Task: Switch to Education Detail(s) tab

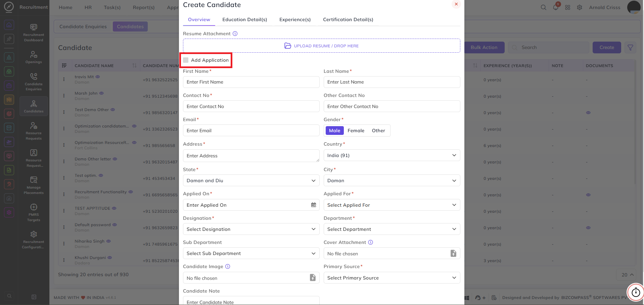Action: click(x=244, y=19)
